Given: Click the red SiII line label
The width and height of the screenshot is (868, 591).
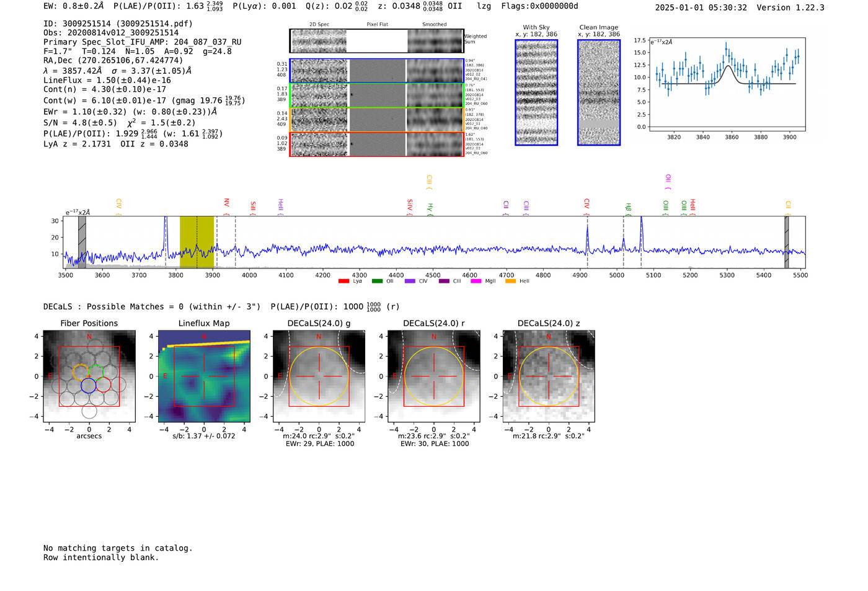Looking at the screenshot, I should pos(253,208).
